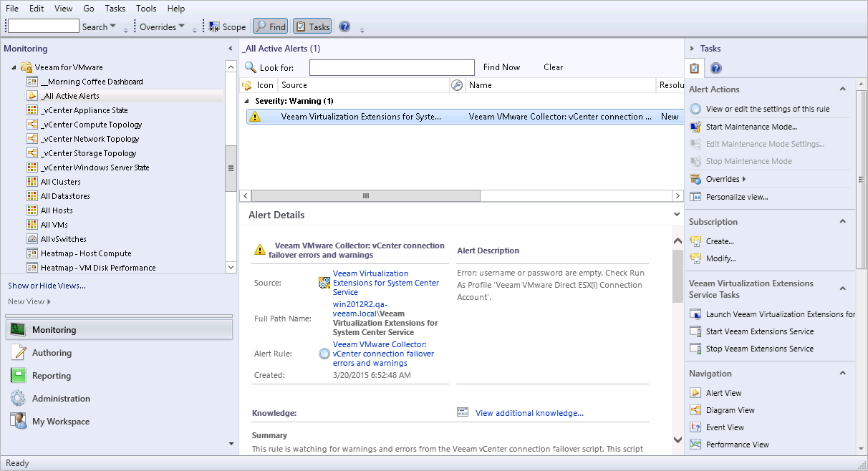The image size is (868, 471).
Task: Toggle the Find toolbar button
Action: pos(271,27)
